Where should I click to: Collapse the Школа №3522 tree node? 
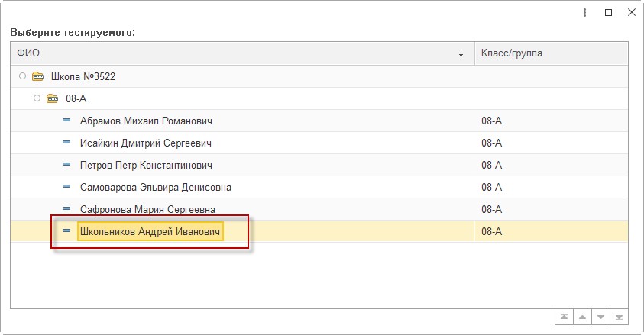[23, 76]
